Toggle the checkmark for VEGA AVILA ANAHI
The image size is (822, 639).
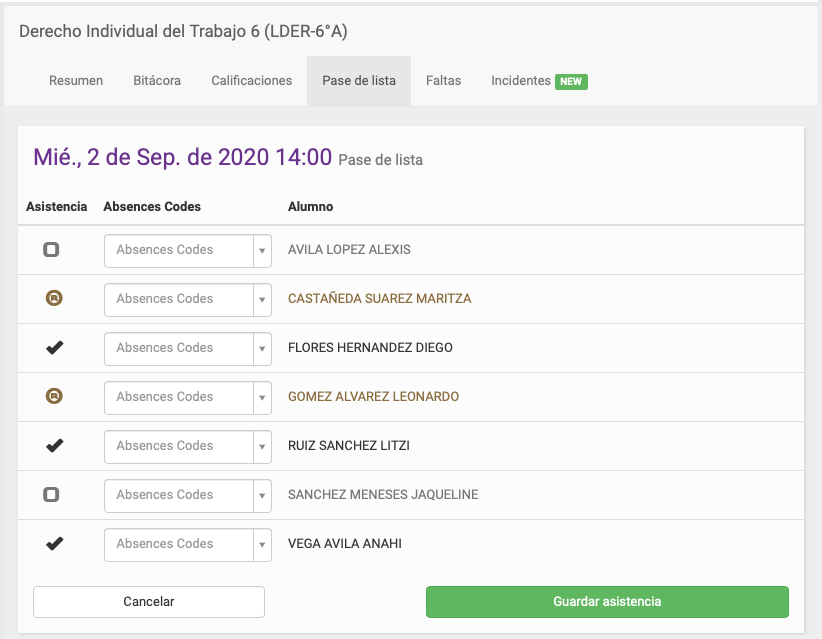(56, 544)
